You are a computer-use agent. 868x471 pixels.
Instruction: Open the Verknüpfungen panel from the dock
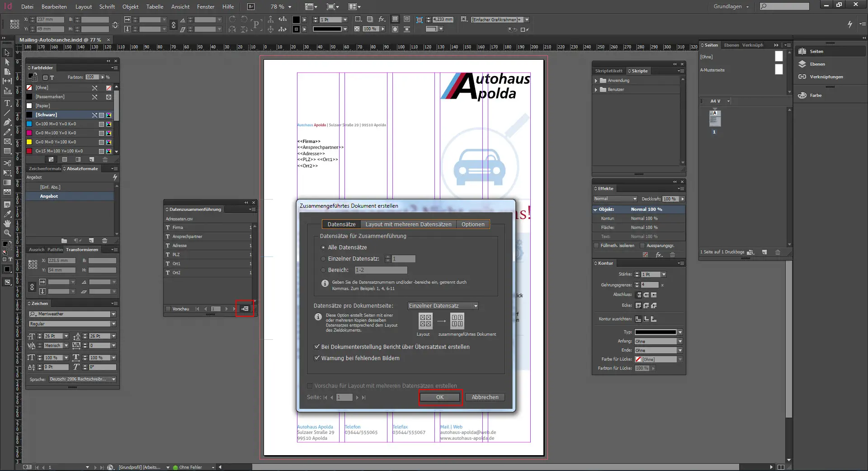826,77
